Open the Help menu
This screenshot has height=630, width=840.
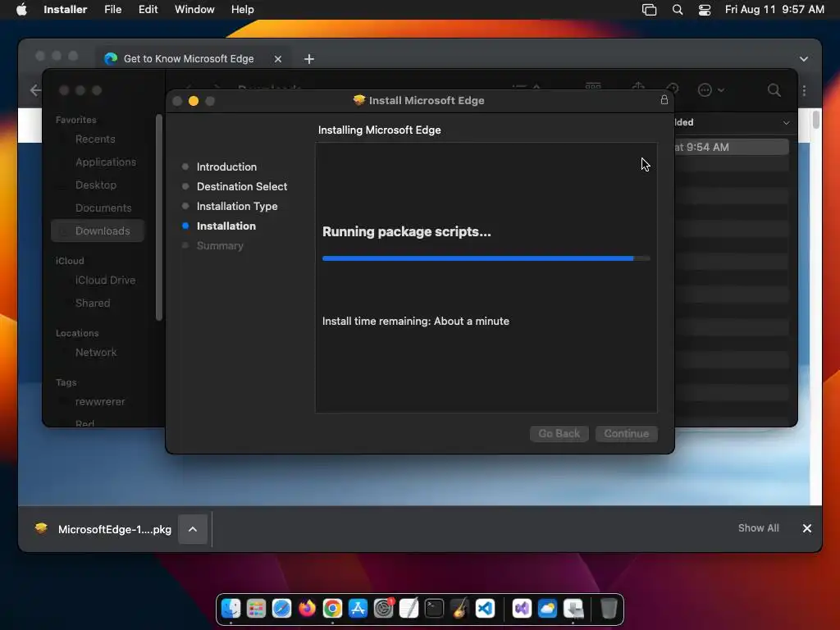(242, 10)
